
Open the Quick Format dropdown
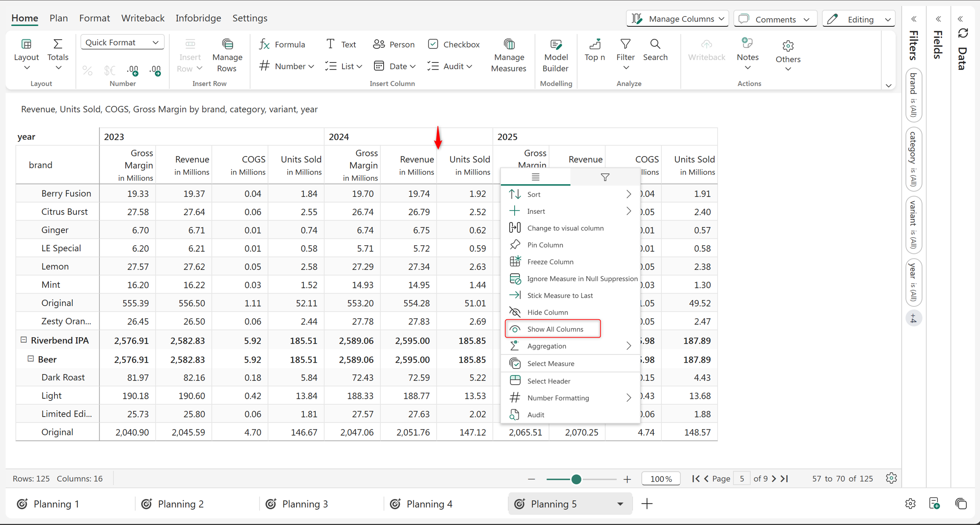(122, 43)
